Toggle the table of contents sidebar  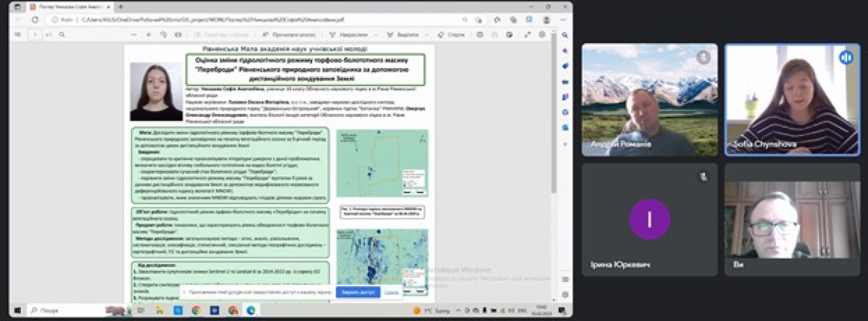coord(18,35)
